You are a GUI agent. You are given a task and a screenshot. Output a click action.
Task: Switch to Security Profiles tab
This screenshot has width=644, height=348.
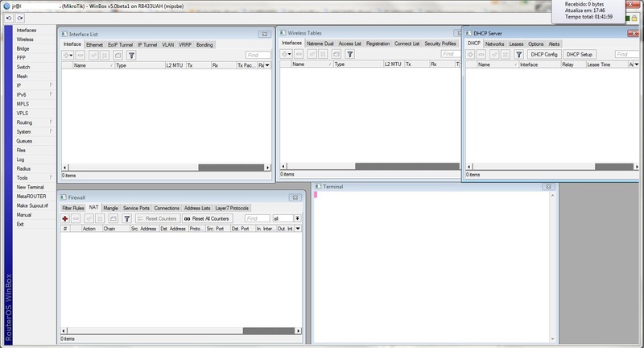coord(440,43)
